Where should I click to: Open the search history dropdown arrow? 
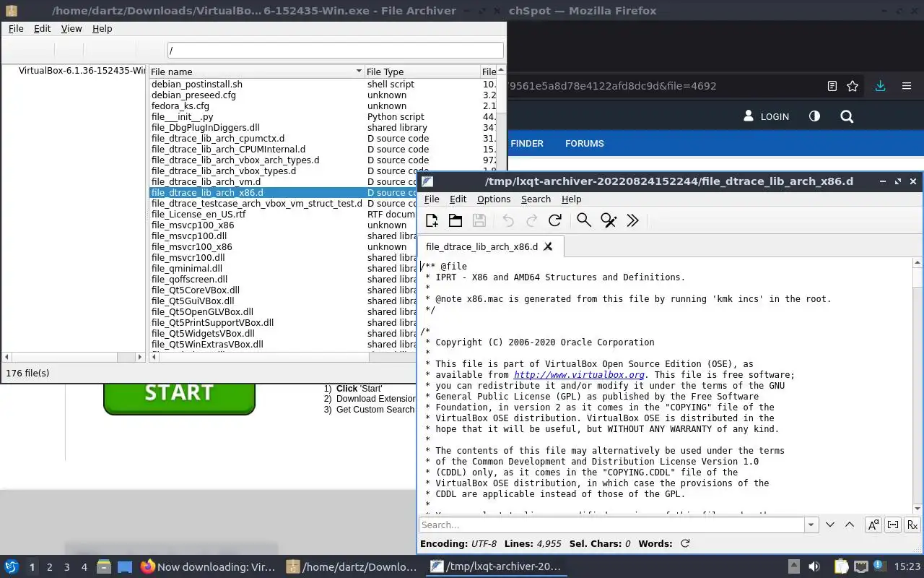coord(811,525)
